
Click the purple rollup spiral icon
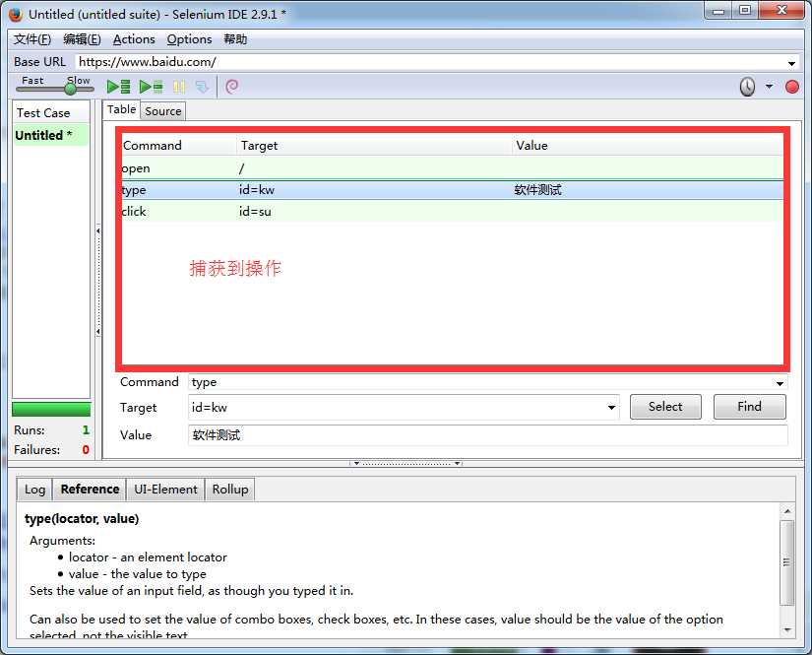coord(232,87)
